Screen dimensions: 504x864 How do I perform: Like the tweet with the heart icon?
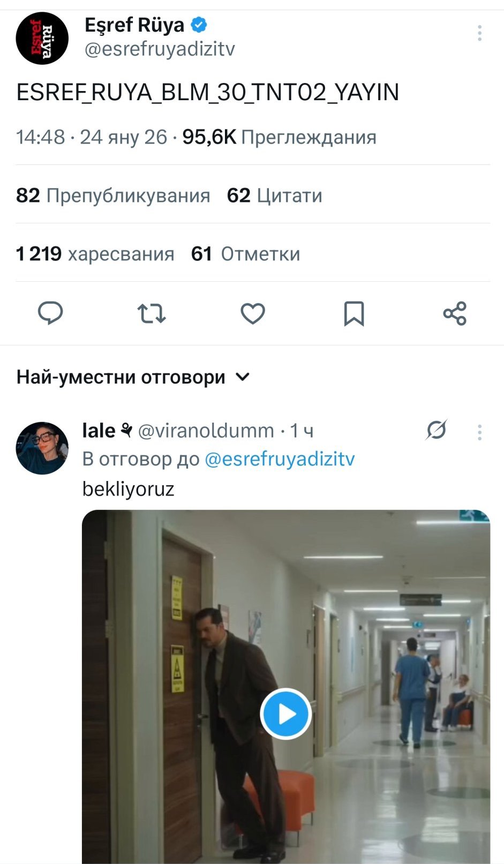pos(253,313)
